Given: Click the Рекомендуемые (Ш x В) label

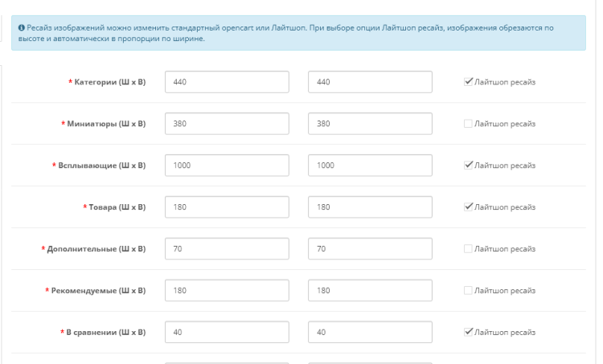Looking at the screenshot, I should [98, 291].
